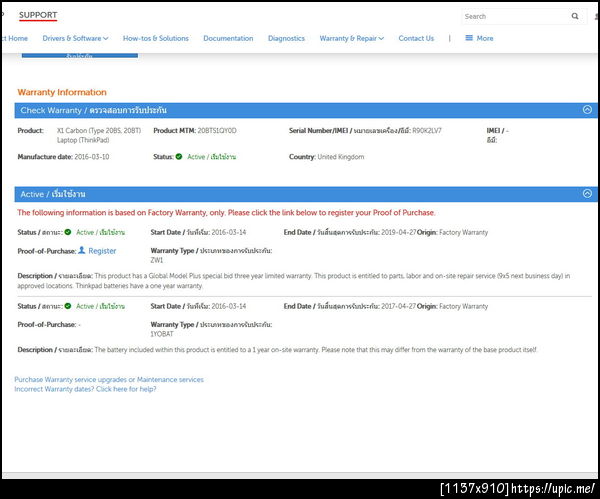Click the Register proof-of-purchase link
Viewport: 600px width, 499px height.
(102, 251)
